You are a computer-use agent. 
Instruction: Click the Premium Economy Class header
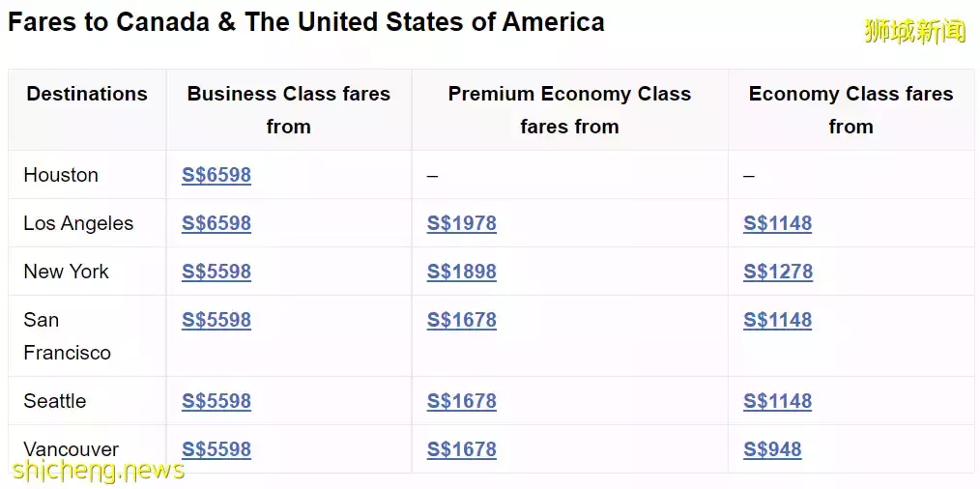pyautogui.click(x=569, y=110)
